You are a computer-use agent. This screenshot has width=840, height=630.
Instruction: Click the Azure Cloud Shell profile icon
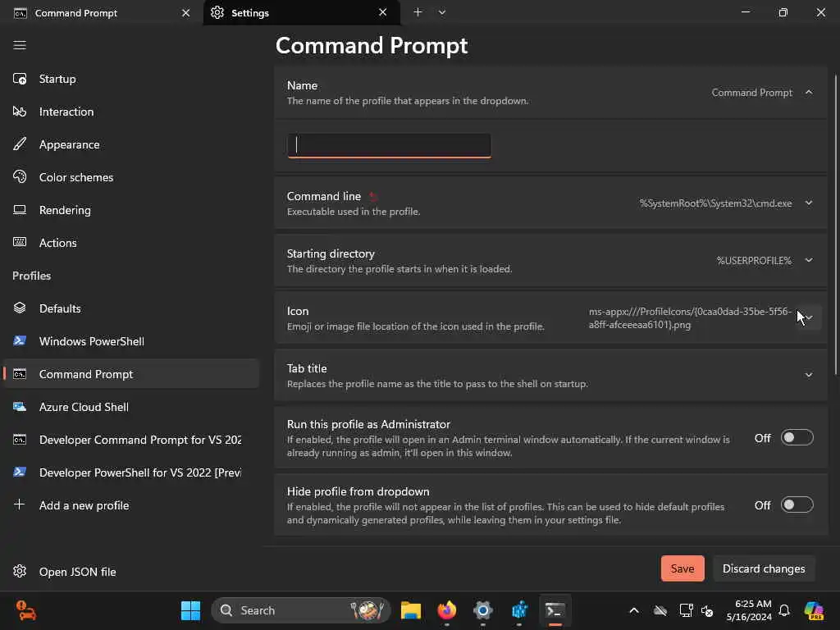tap(20, 407)
